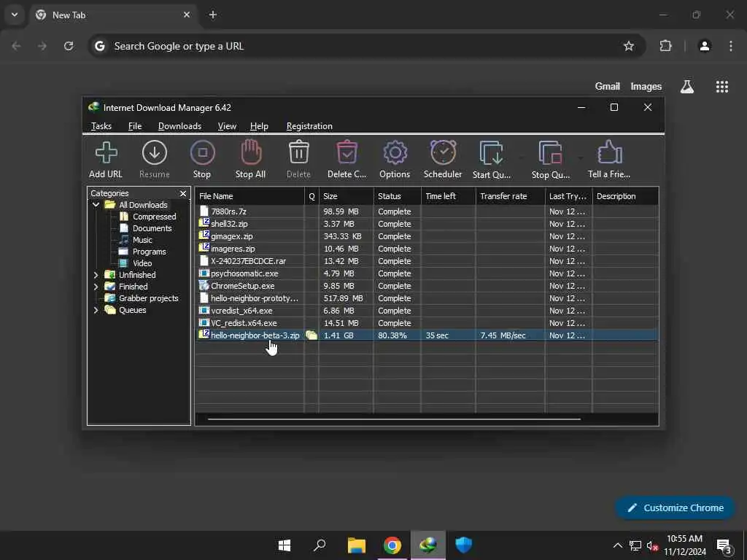Select the X-240237EBCDCE.rar file
This screenshot has width=747, height=560.
[248, 261]
